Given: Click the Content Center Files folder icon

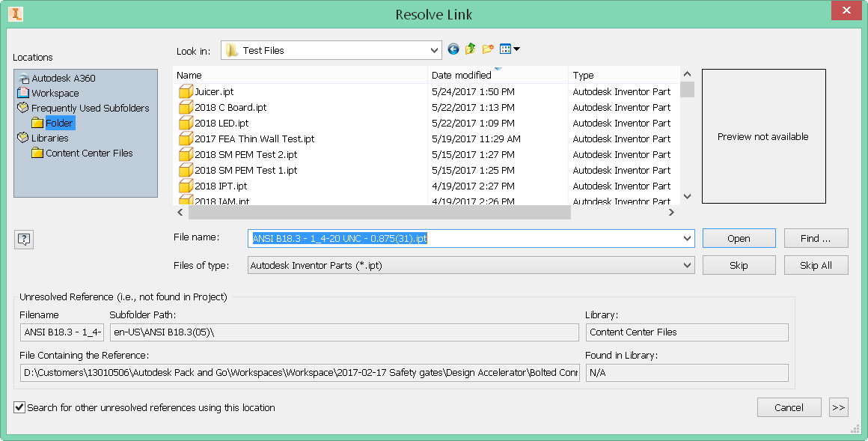Looking at the screenshot, I should 37,153.
